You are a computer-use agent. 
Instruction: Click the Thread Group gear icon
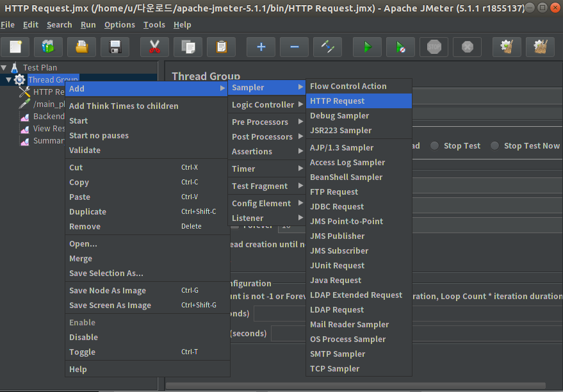click(19, 79)
